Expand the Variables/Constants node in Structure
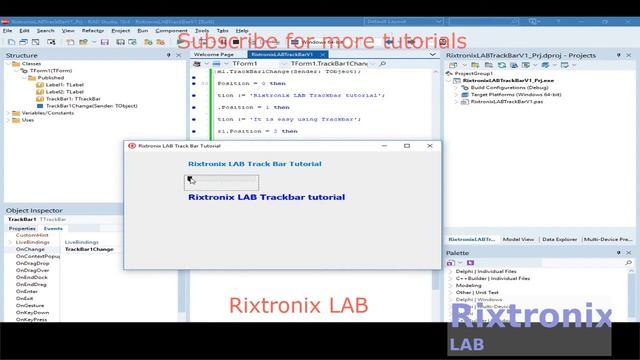The image size is (640, 360). (x=8, y=113)
